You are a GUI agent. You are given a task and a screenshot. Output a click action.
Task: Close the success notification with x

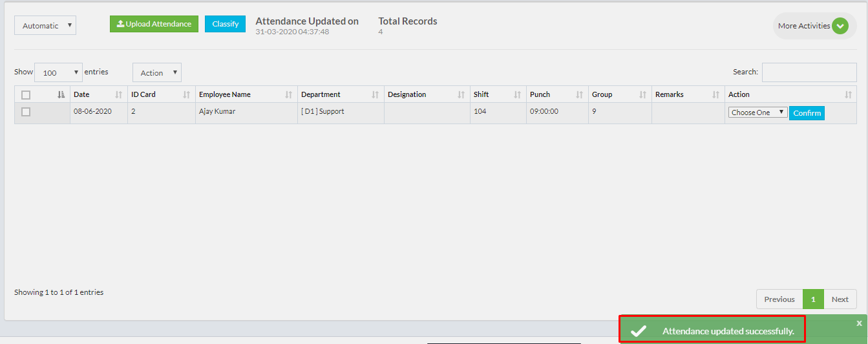[x=859, y=323]
